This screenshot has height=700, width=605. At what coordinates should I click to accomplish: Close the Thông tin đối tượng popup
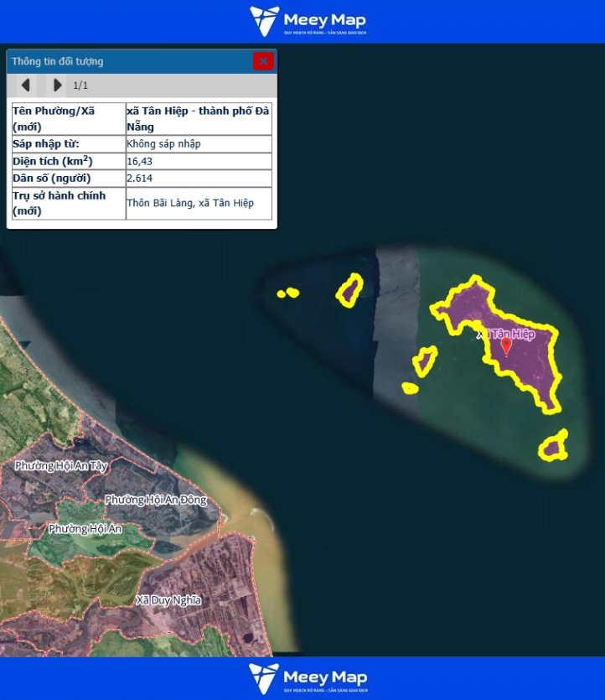click(x=263, y=61)
